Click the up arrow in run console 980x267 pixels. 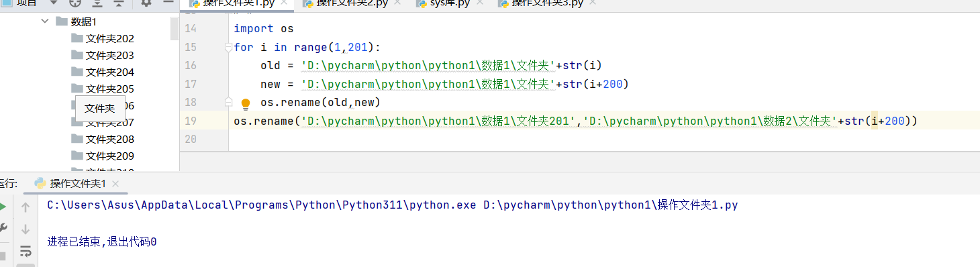(x=26, y=207)
